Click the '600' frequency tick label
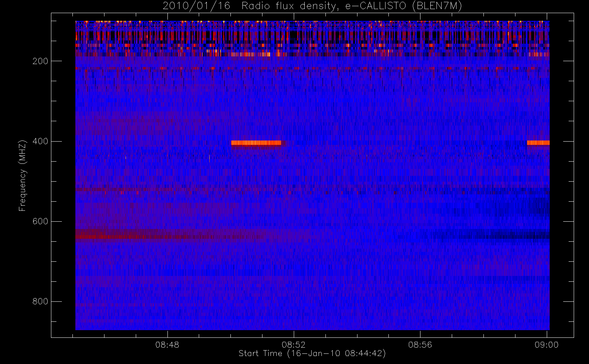The image size is (589, 364). point(40,221)
